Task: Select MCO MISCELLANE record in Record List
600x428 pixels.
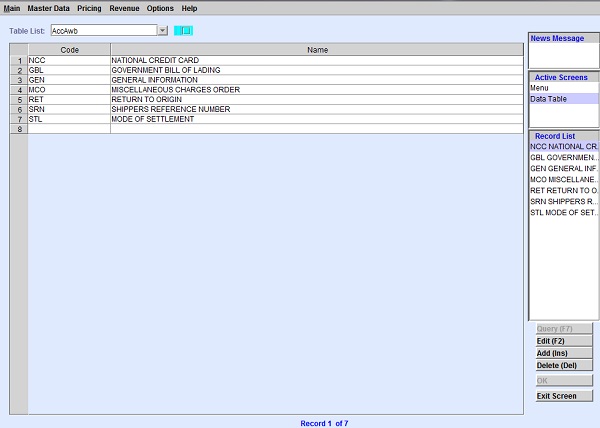Action: coord(564,179)
